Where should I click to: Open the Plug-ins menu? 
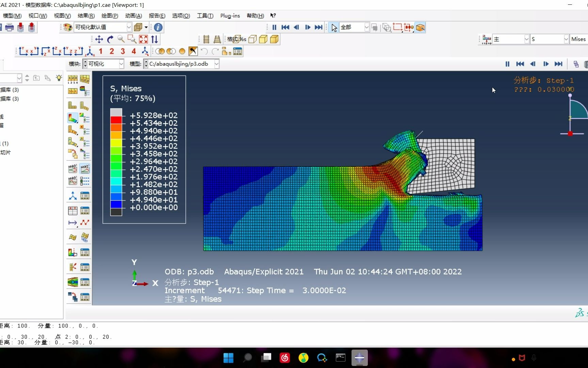pos(230,16)
